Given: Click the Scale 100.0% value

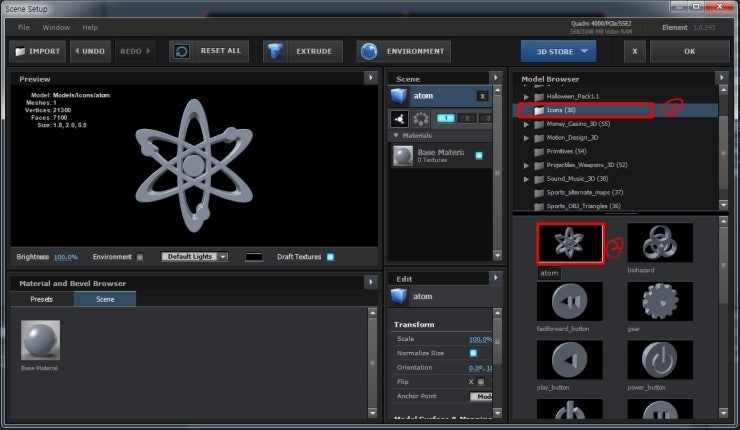Looking at the screenshot, I should 480,339.
